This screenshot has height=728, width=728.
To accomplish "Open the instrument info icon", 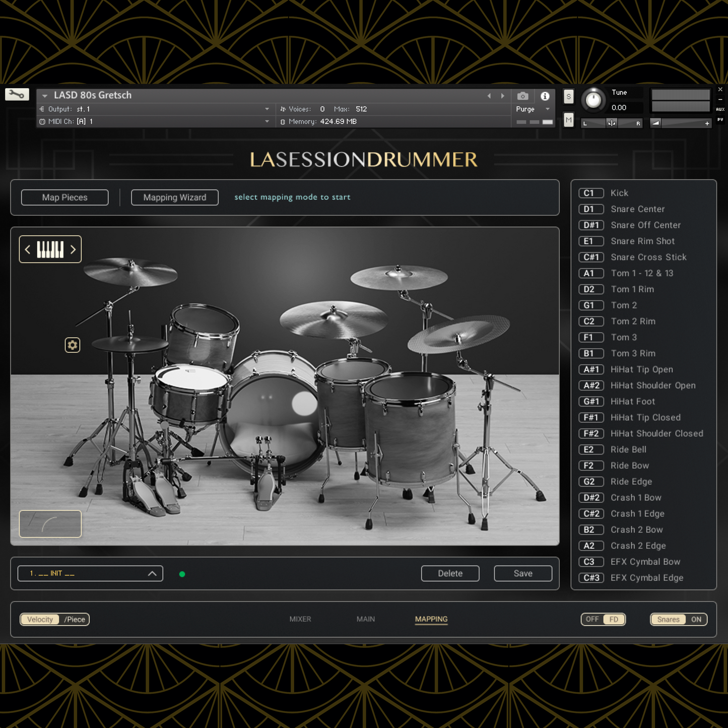I will (545, 96).
